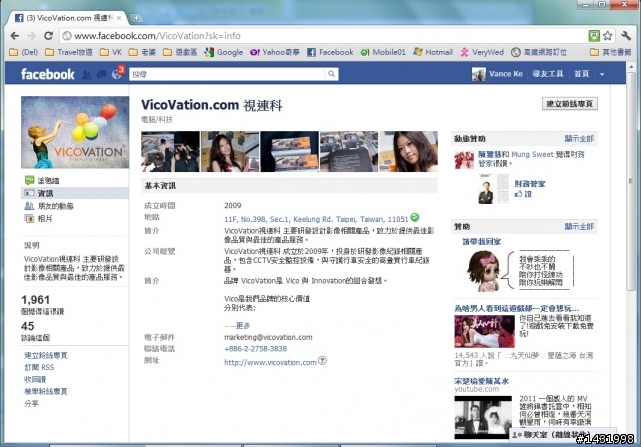
Task: Click the RSS subscribe link in left sidebar
Action: pyautogui.click(x=39, y=367)
